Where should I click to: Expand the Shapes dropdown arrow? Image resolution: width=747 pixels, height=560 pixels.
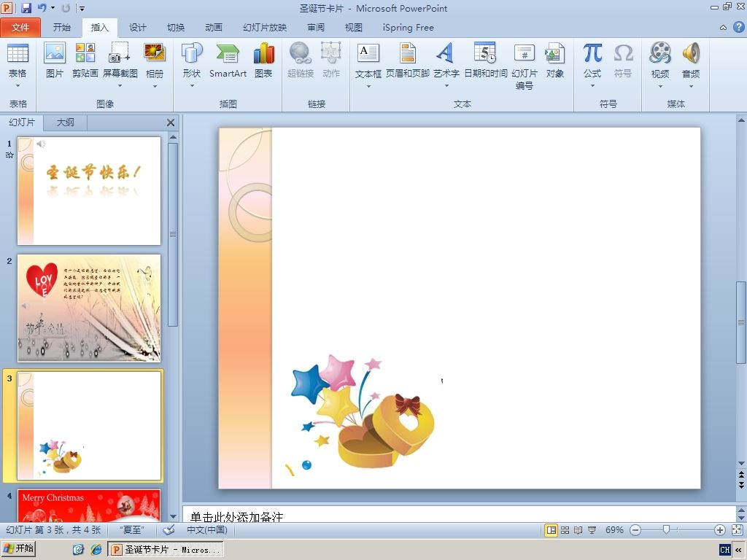pyautogui.click(x=192, y=86)
